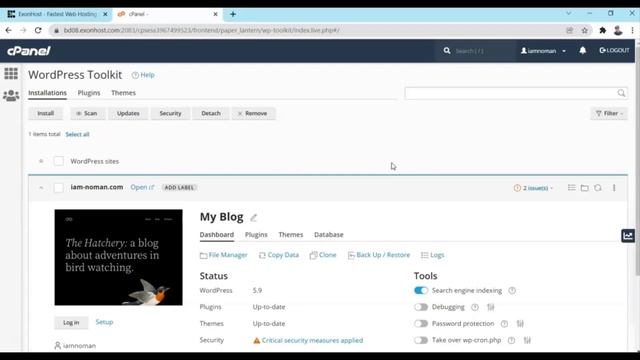
Task: Open browser profile avatar icon
Action: (618, 30)
